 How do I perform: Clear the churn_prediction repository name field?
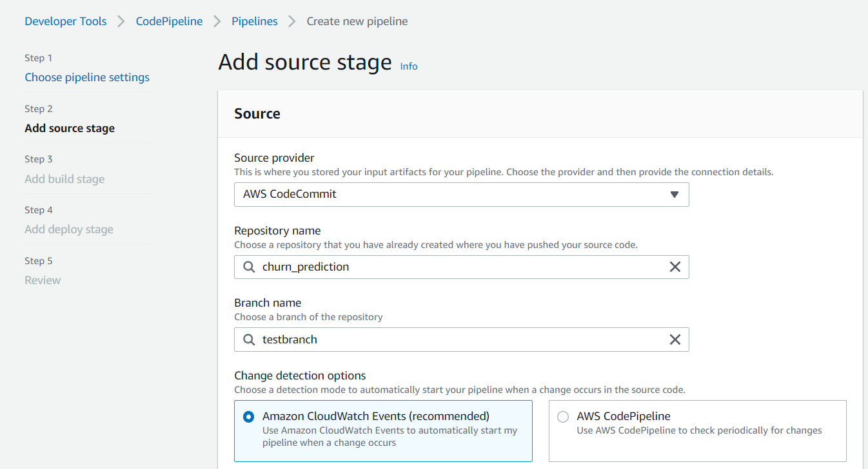675,267
